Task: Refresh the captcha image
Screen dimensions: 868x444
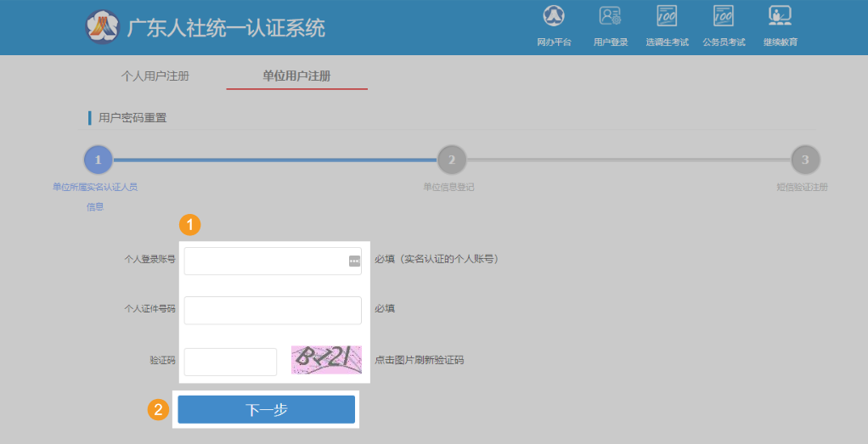Action: coord(326,360)
